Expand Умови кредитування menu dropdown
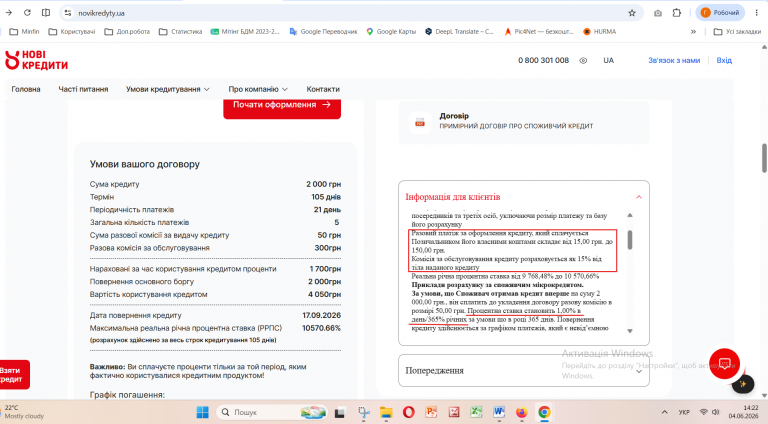Image resolution: width=768 pixels, height=424 pixels. tap(168, 89)
